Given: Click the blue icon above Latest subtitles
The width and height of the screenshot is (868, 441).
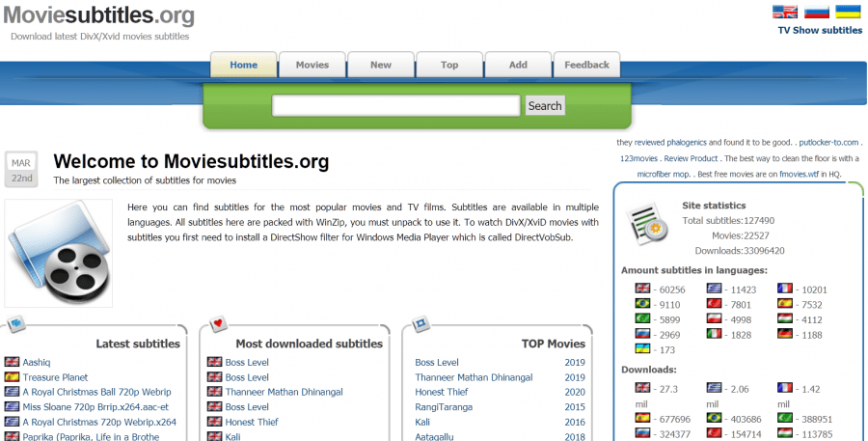Looking at the screenshot, I should coord(15,322).
